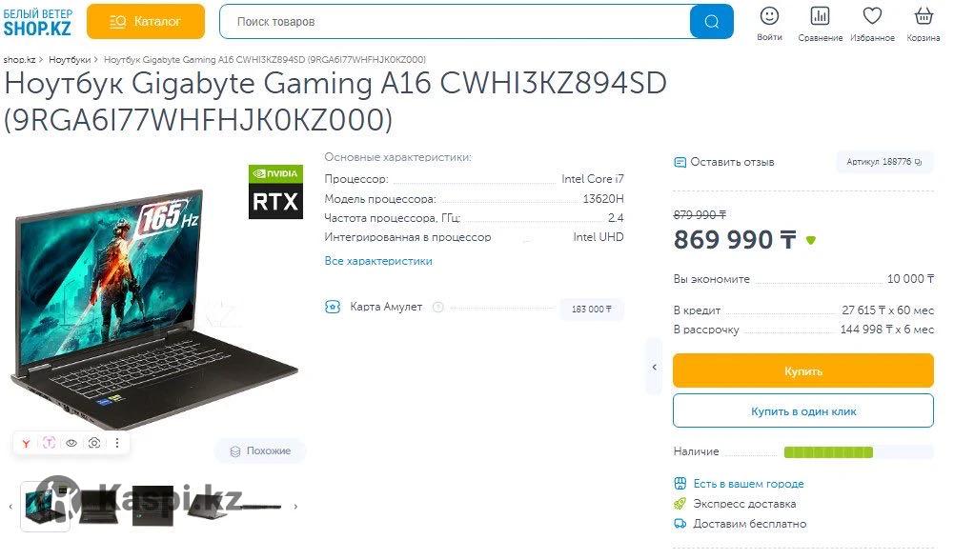This screenshot has height=560, width=954.
Task: Open the Корзина basket icon
Action: pos(924,16)
